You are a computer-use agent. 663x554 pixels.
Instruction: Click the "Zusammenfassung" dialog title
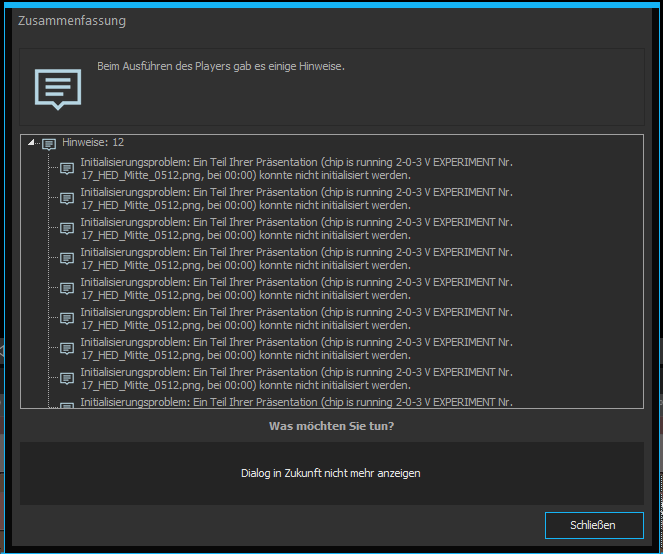click(72, 21)
